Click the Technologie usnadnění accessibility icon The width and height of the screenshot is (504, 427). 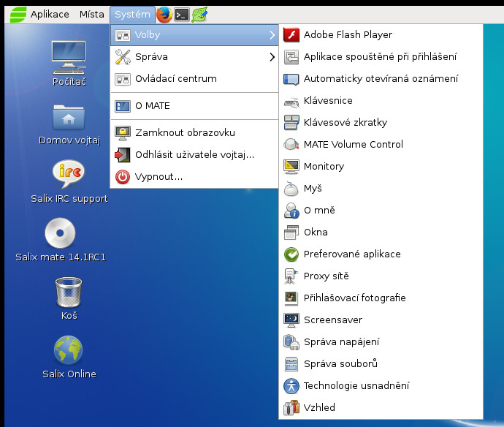pos(291,386)
